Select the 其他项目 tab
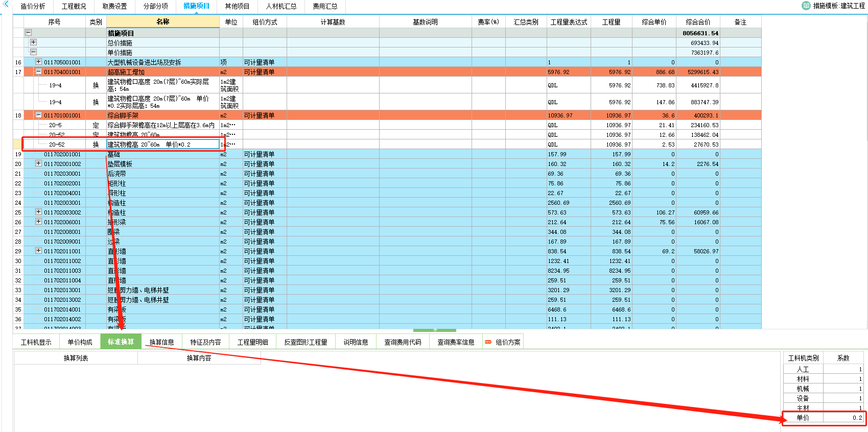Viewport: 868px width, 432px height. tap(237, 6)
